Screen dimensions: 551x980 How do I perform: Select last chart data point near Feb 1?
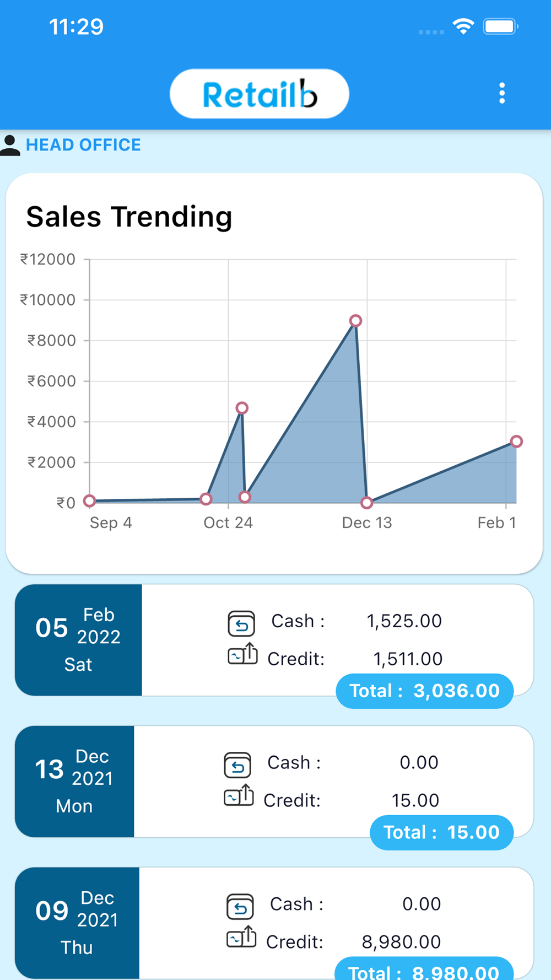(x=516, y=441)
